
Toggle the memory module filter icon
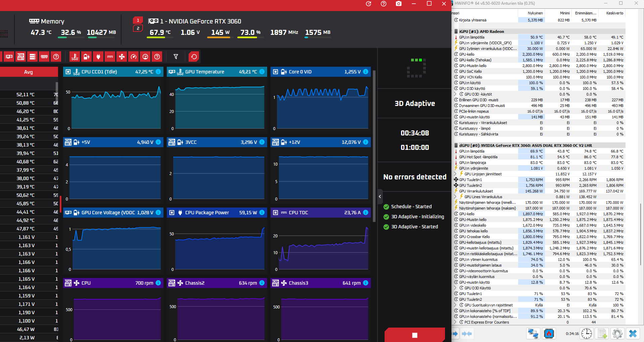(44, 57)
